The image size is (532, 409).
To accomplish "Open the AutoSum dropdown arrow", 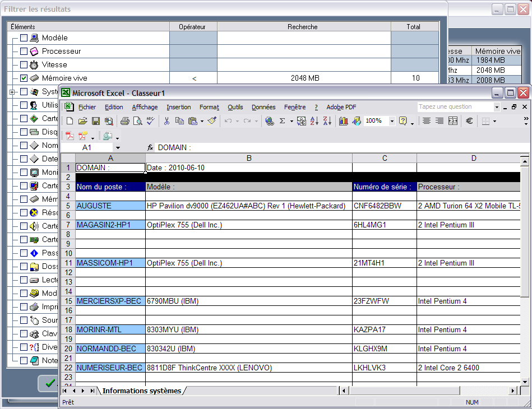I will 292,121.
